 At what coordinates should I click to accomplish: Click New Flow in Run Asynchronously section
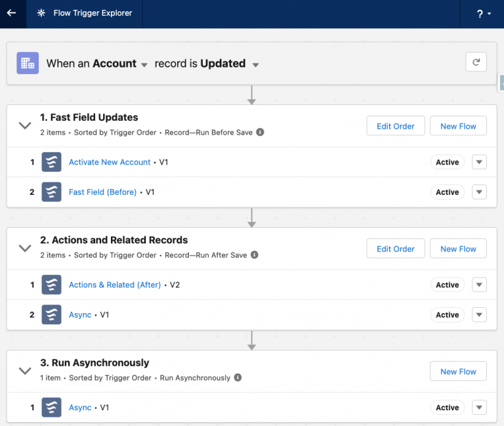(x=458, y=372)
